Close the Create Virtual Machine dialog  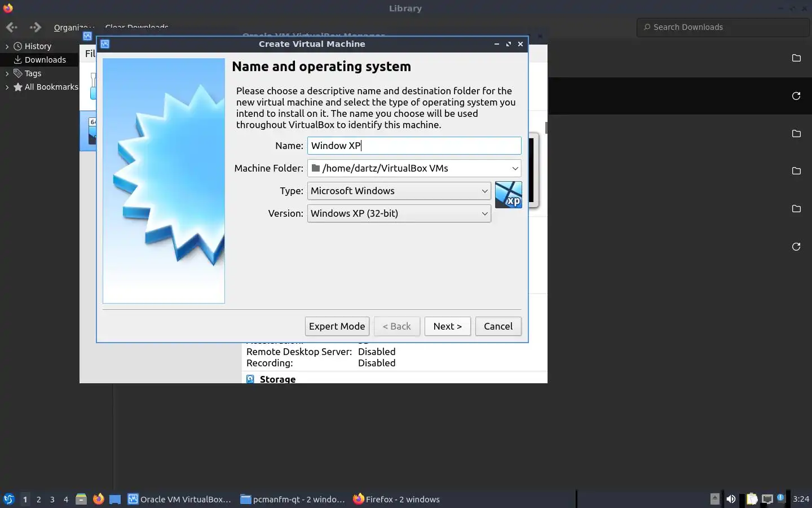[x=520, y=44]
